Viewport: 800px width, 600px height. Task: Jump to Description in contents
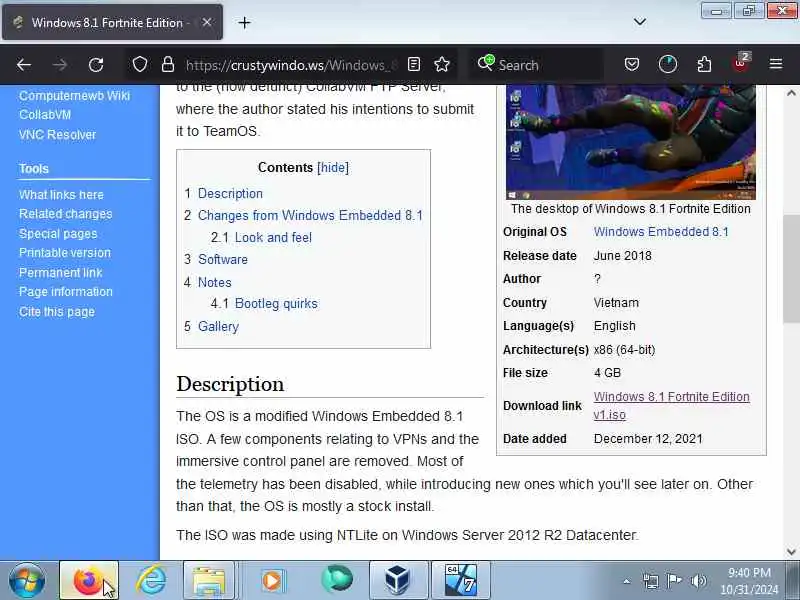[x=230, y=194]
